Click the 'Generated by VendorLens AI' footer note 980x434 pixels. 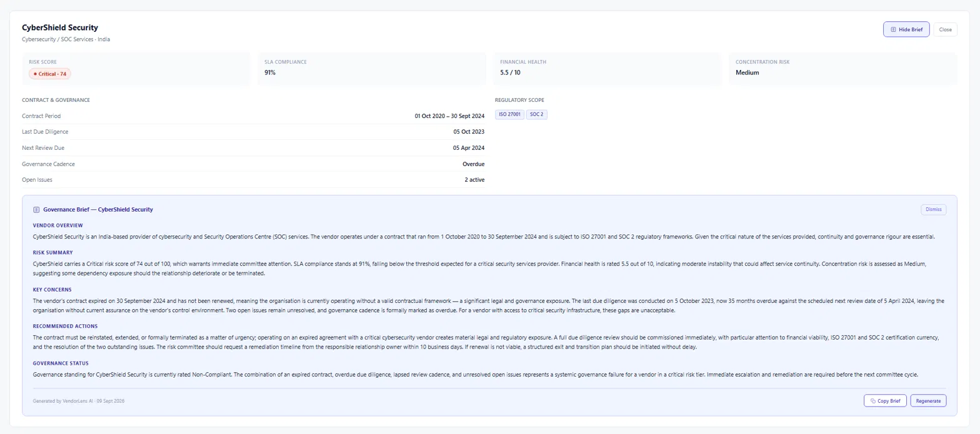coord(79,401)
